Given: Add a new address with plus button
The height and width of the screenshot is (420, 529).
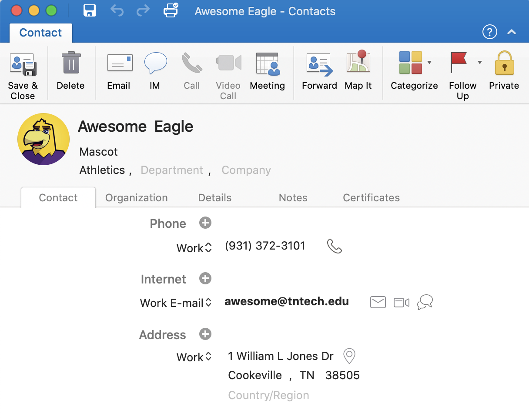Looking at the screenshot, I should click(205, 334).
